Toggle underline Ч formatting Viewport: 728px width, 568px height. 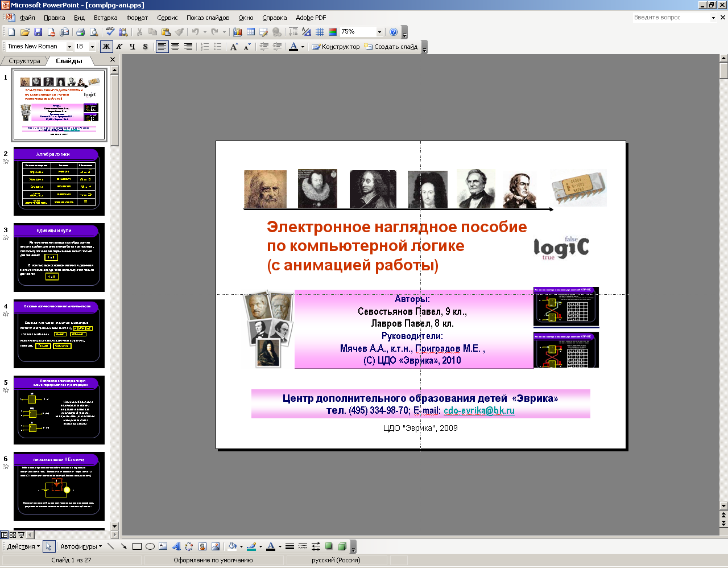point(133,47)
